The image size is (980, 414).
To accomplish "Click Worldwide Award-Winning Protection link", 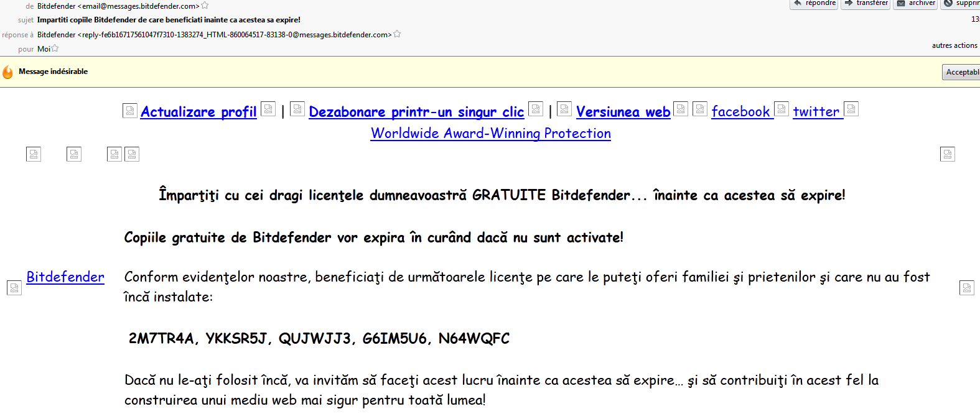I will [491, 133].
